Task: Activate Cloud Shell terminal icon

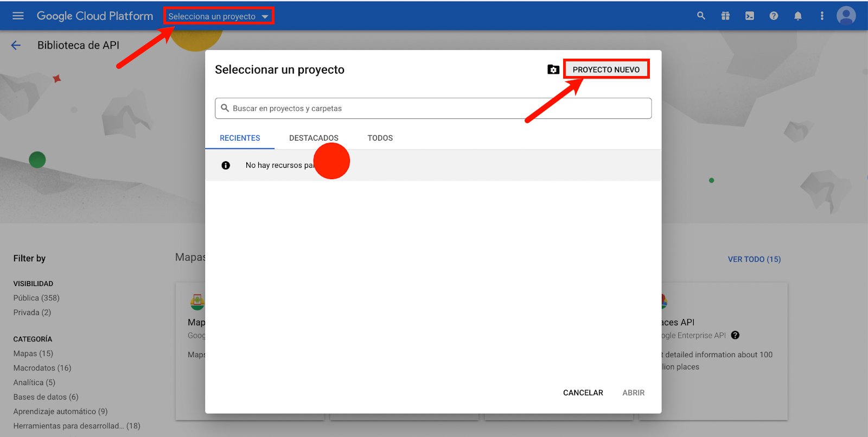Action: [749, 16]
